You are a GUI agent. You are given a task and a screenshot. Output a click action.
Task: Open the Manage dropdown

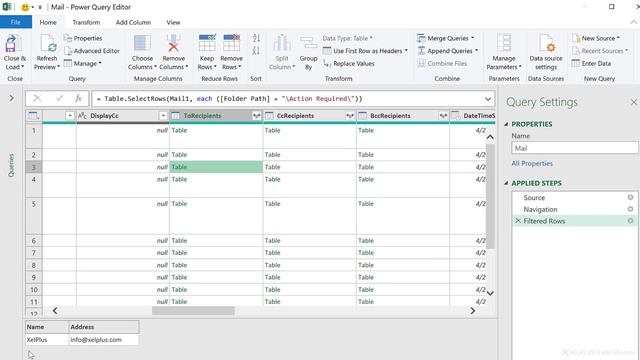(x=83, y=64)
